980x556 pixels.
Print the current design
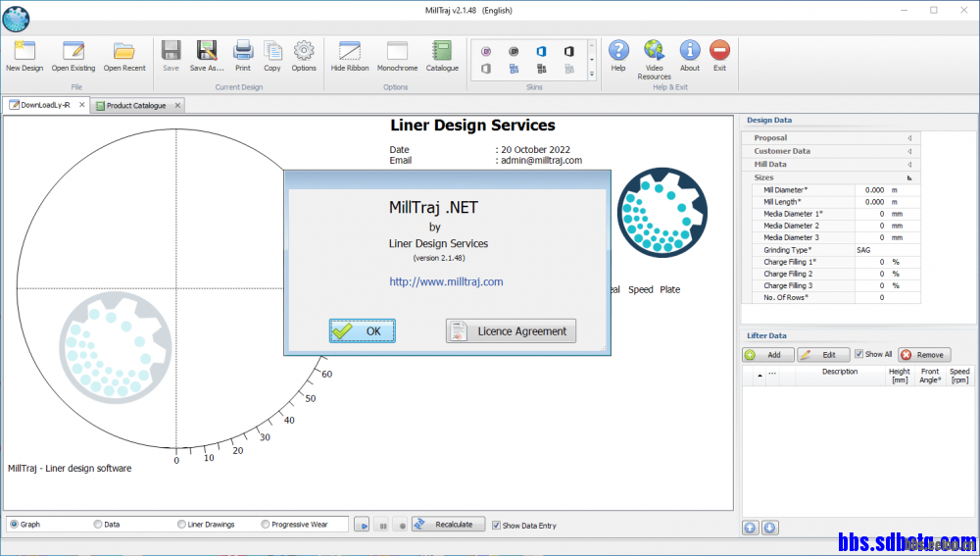pyautogui.click(x=242, y=56)
